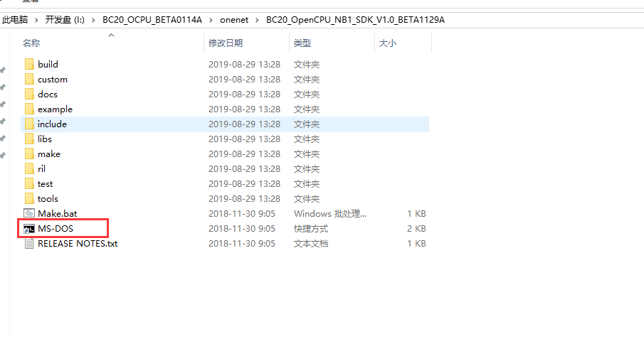
Task: Select the file name 'ril'
Action: (41, 168)
